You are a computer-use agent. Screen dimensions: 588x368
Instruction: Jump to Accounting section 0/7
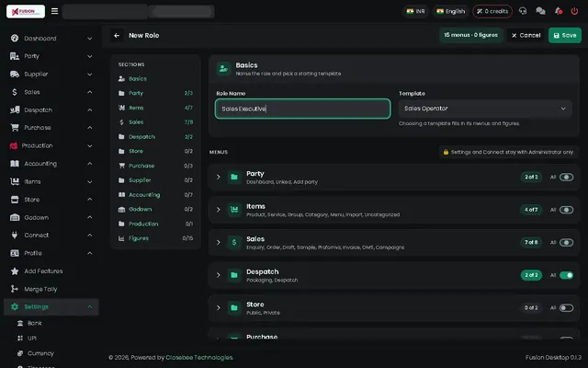[x=155, y=194]
